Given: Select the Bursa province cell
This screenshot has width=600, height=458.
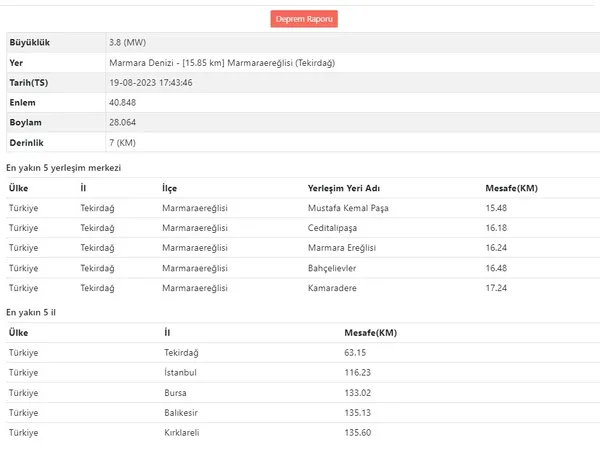Looking at the screenshot, I should tap(175, 393).
